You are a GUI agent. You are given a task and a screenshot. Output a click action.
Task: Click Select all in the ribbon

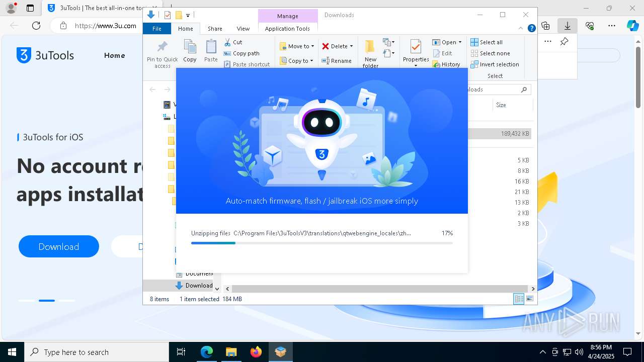[487, 42]
